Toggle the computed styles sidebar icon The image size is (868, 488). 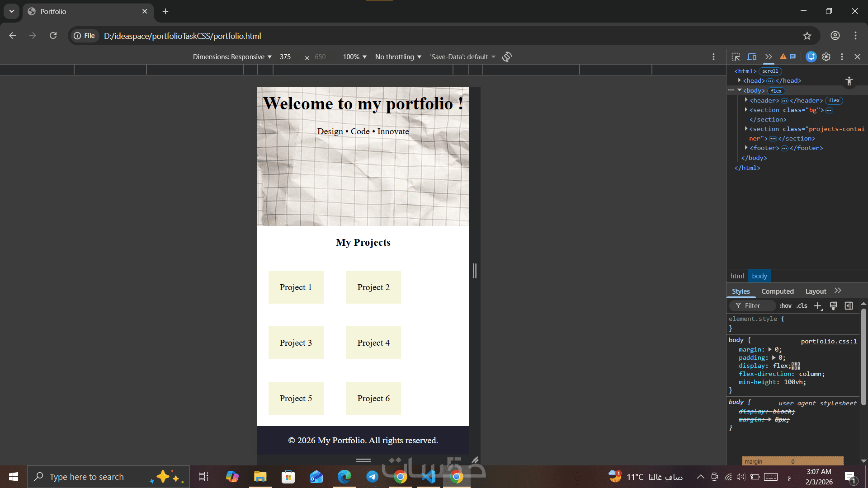pyautogui.click(x=849, y=306)
